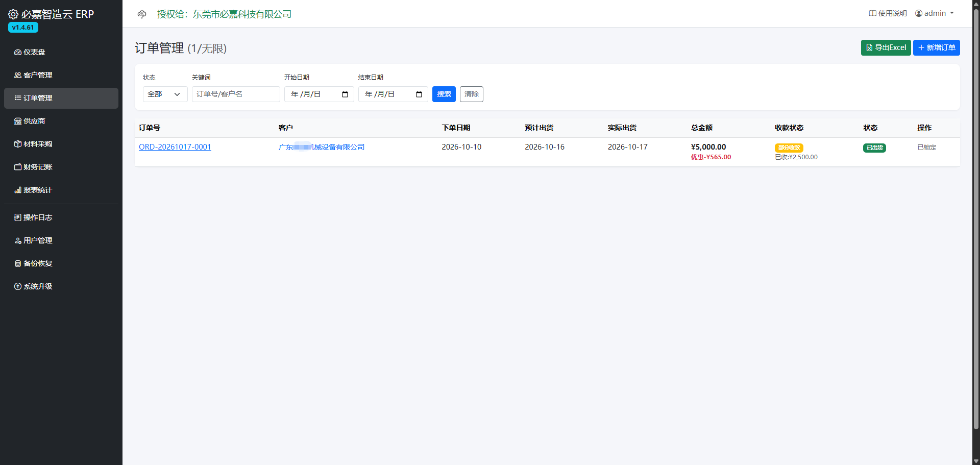Click the book icon for 使用说明
This screenshot has width=980, height=465.
tap(872, 13)
